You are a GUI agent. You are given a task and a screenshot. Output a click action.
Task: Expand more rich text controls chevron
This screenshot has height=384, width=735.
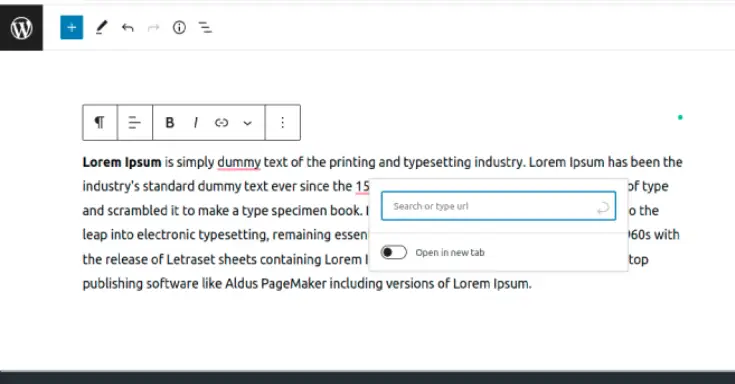[x=248, y=123]
